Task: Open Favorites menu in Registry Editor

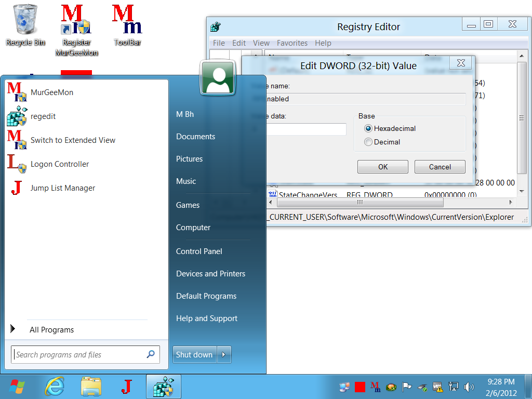Action: (x=292, y=43)
